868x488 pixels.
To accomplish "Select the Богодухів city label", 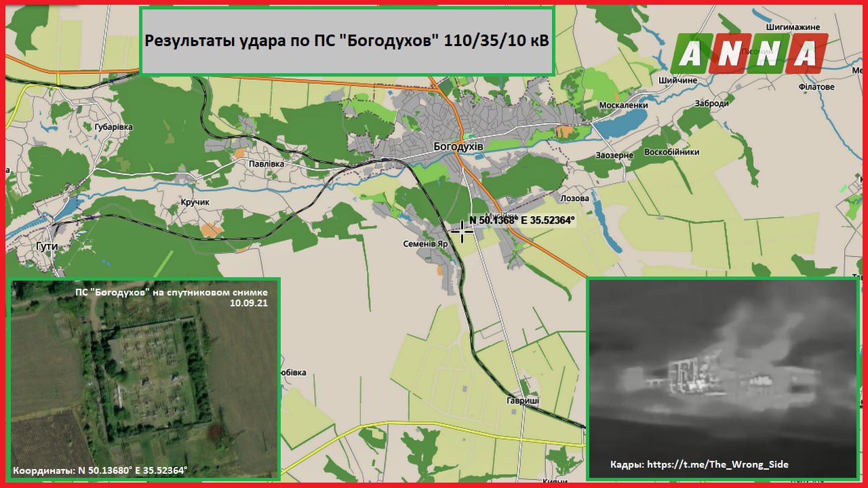I will (458, 146).
